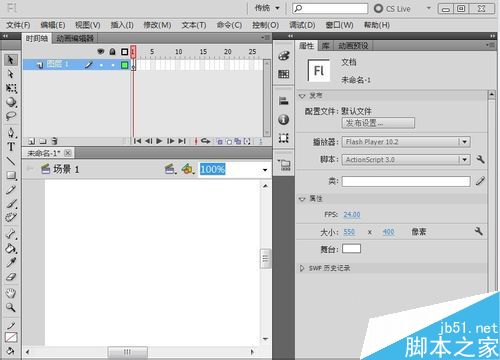The width and height of the screenshot is (500, 360).
Task: Select the Pen tool
Action: [11, 133]
